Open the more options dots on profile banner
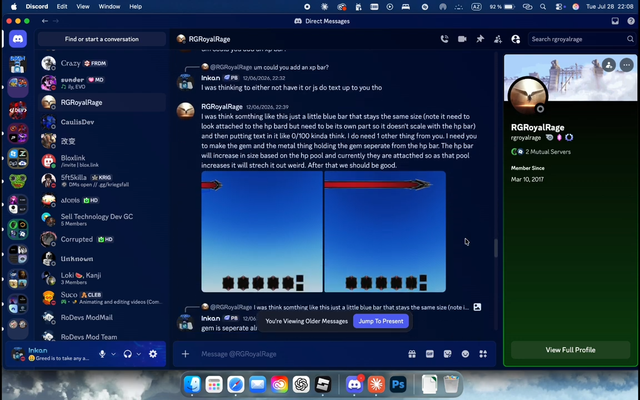Screen dimensions: 640x400 point(627,65)
